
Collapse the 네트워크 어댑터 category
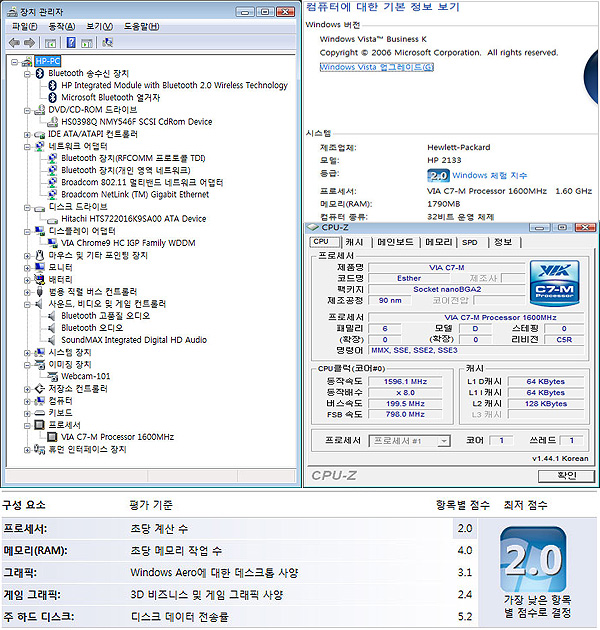coord(27,147)
